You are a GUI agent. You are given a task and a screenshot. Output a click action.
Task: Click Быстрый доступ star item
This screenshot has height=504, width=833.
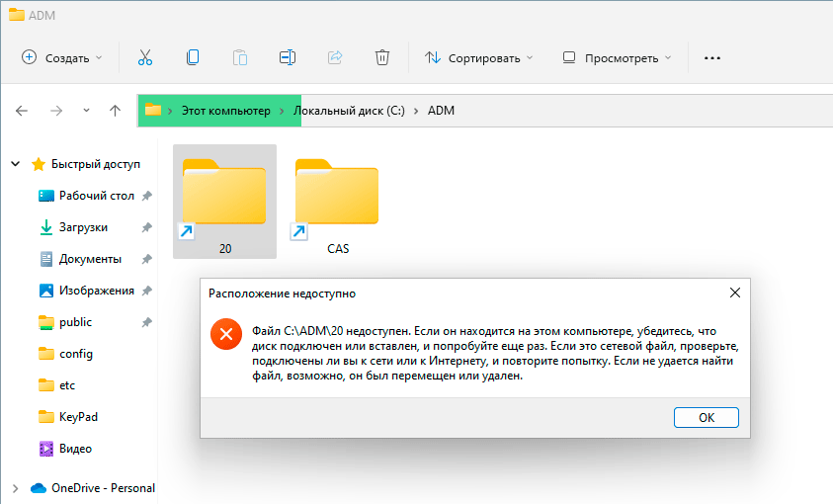pyautogui.click(x=86, y=164)
